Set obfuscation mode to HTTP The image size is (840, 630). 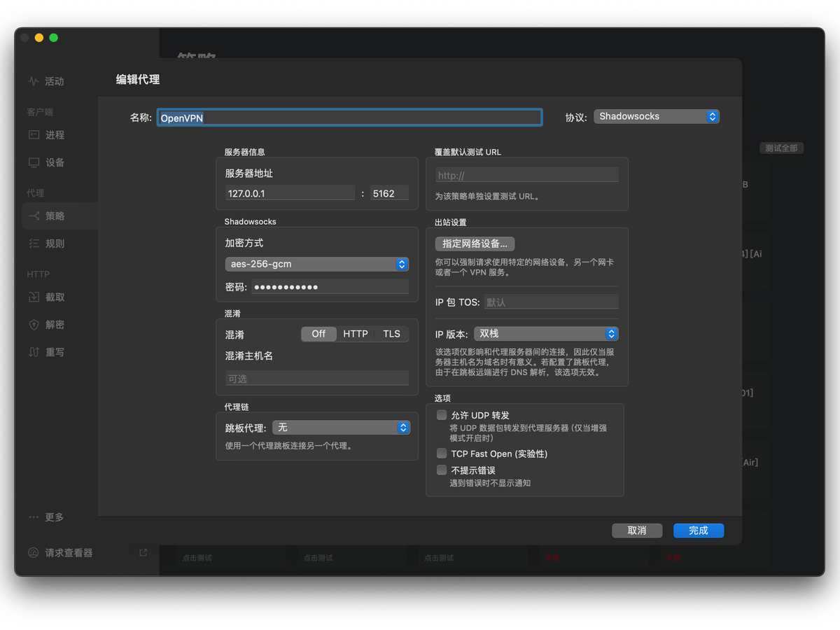[356, 334]
